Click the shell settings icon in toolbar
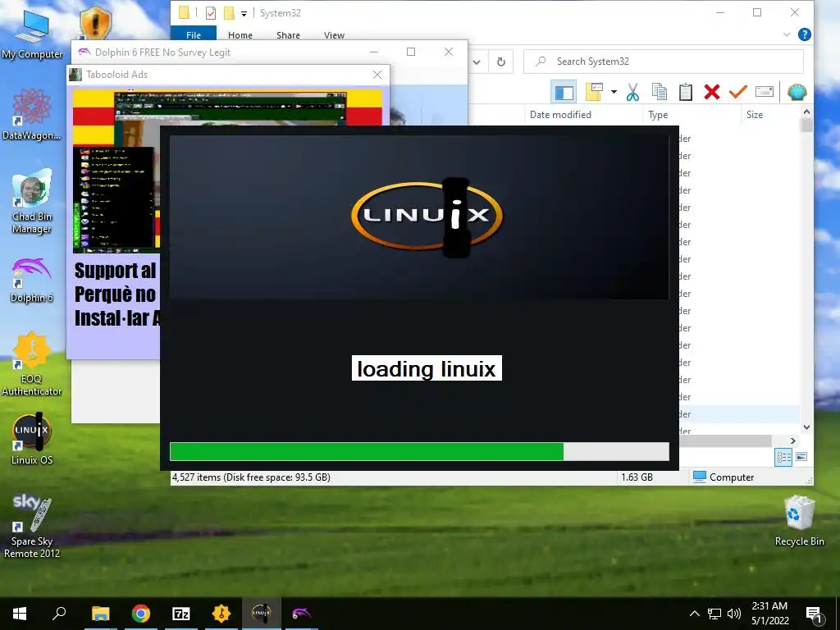The height and width of the screenshot is (630, 840). pyautogui.click(x=797, y=92)
